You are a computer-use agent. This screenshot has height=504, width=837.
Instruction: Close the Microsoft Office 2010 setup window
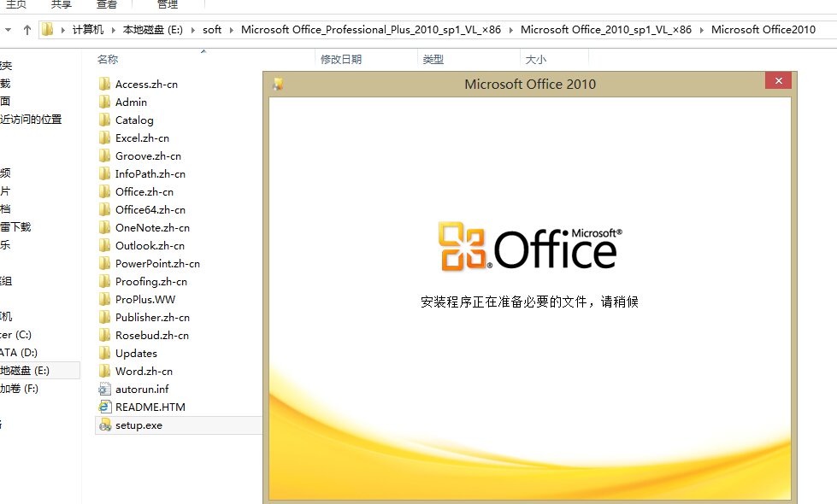tap(778, 80)
